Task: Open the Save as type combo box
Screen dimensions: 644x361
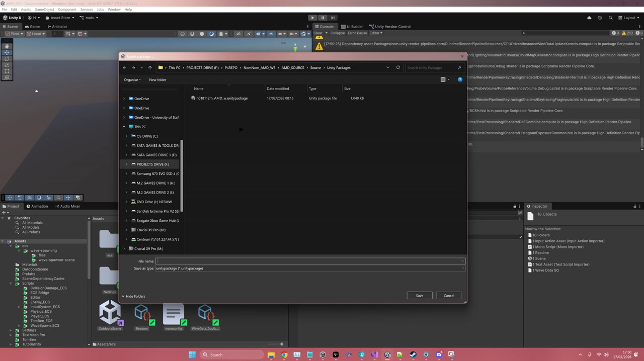Action: [310, 268]
